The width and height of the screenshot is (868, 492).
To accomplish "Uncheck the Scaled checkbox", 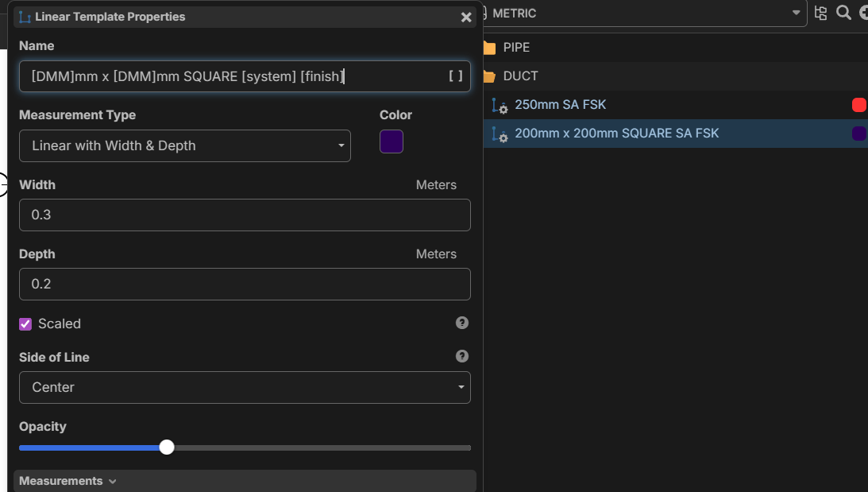I will pos(25,323).
